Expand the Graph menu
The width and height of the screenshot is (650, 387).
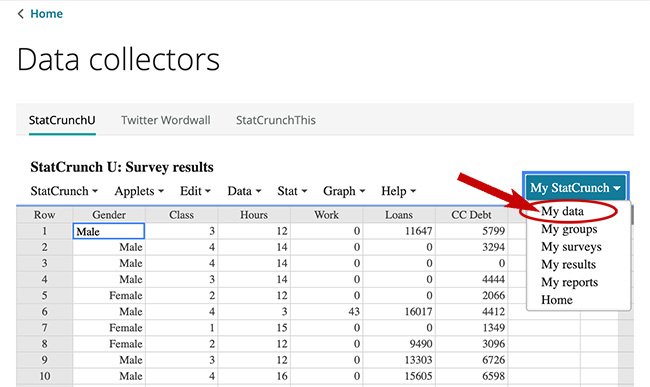tap(344, 191)
